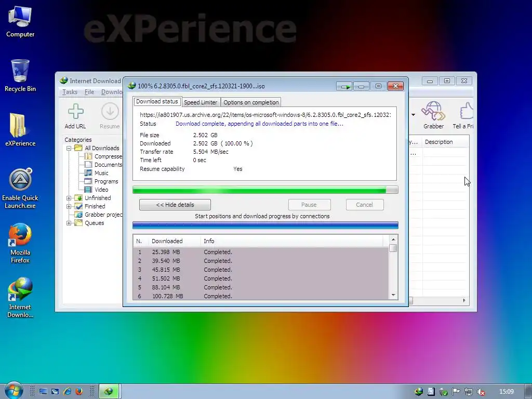Select the Music category

pos(97,173)
